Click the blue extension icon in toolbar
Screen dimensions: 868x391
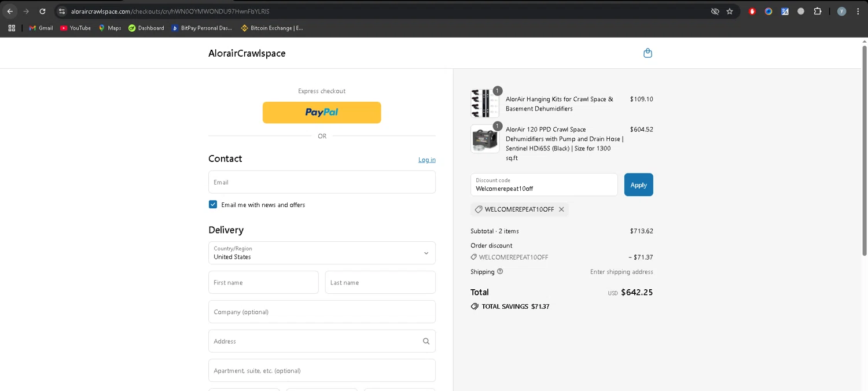tap(768, 11)
